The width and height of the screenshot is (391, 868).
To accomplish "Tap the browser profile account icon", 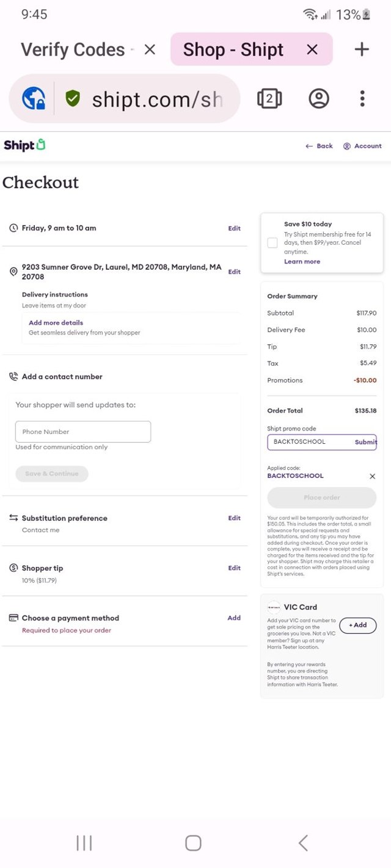I will coord(318,98).
